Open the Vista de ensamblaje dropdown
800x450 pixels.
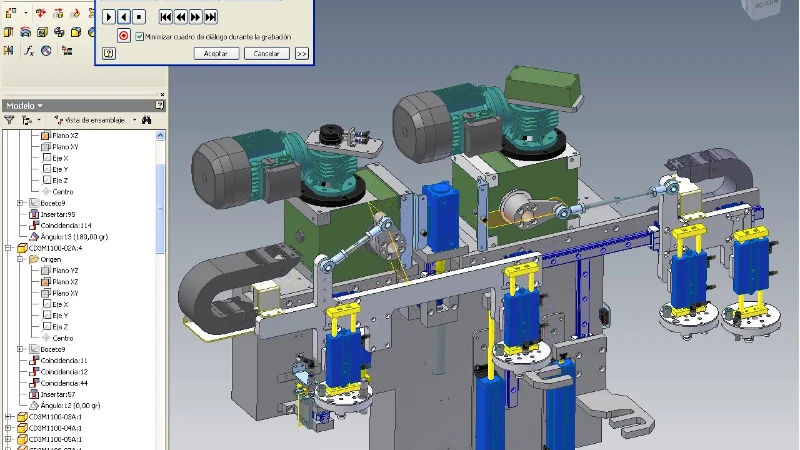[x=135, y=120]
